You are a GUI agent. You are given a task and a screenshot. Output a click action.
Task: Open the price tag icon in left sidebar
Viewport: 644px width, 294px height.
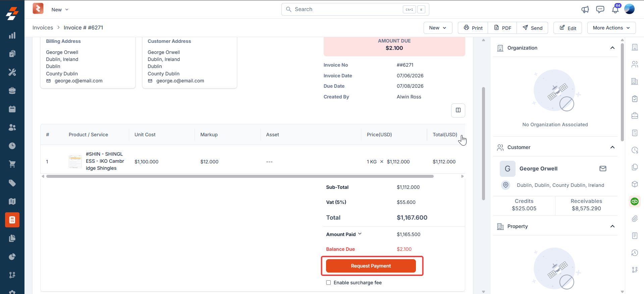click(x=12, y=183)
